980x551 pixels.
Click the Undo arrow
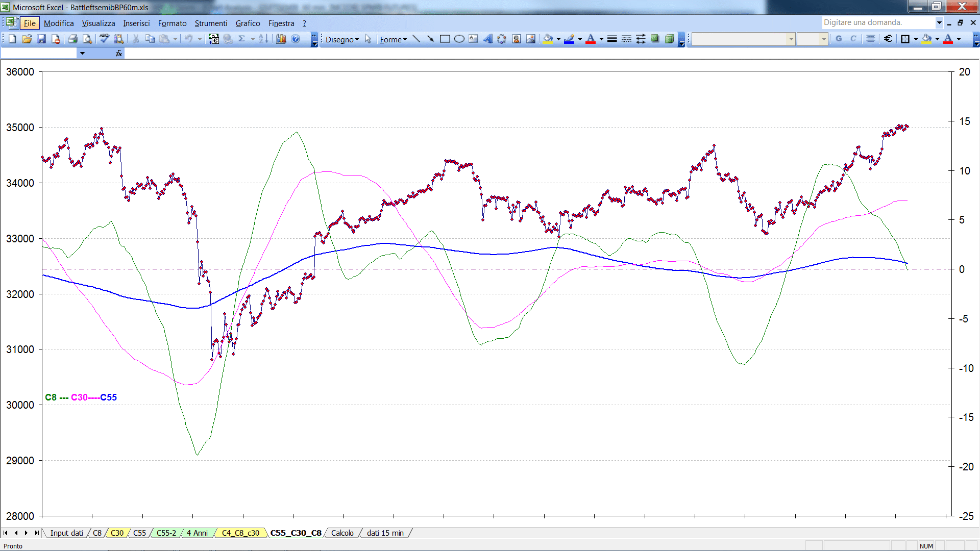[x=188, y=39]
